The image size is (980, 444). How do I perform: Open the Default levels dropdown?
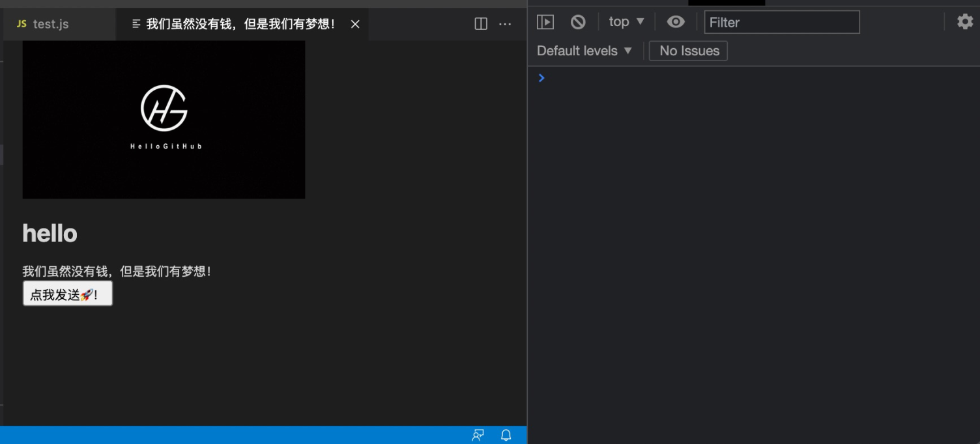583,51
